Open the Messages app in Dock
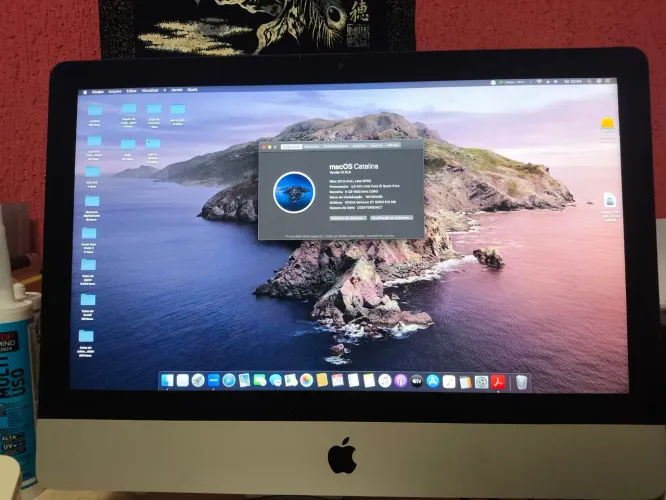The height and width of the screenshot is (500, 666). pos(275,381)
